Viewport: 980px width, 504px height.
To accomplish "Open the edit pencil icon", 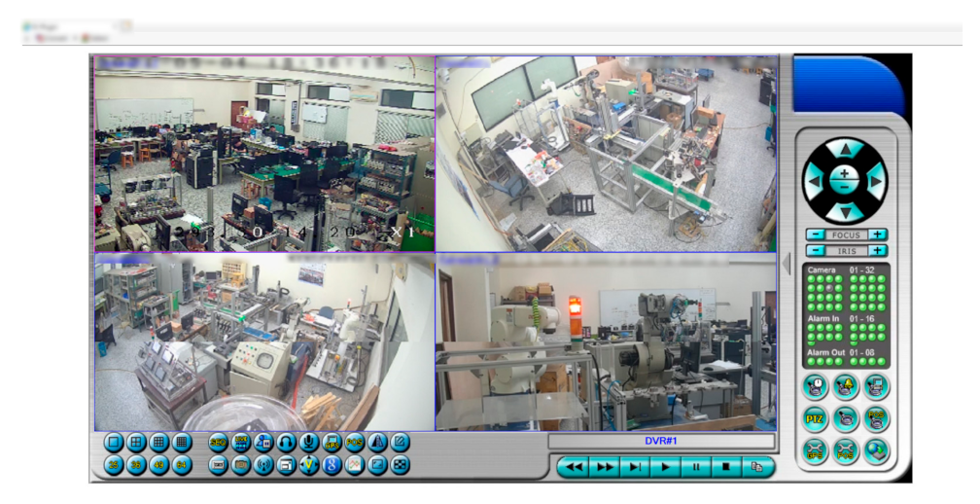I will pyautogui.click(x=400, y=442).
